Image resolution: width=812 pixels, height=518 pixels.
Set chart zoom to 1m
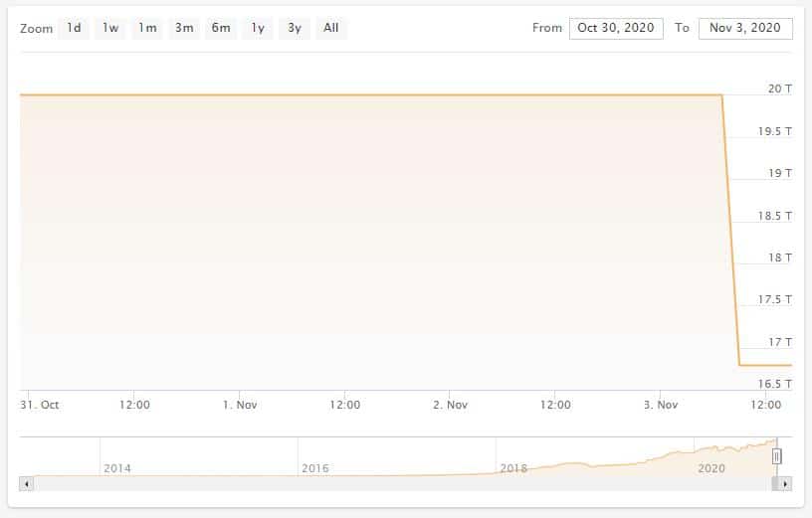pyautogui.click(x=147, y=28)
